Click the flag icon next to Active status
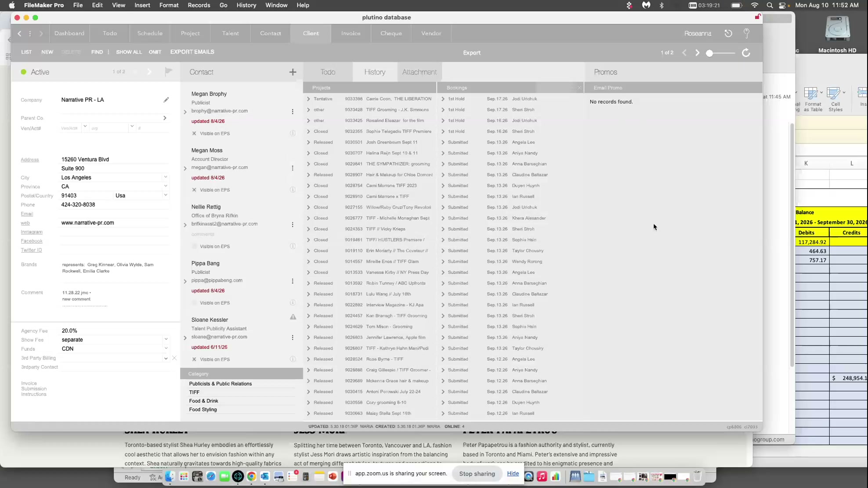The height and width of the screenshot is (488, 868). pos(168,72)
